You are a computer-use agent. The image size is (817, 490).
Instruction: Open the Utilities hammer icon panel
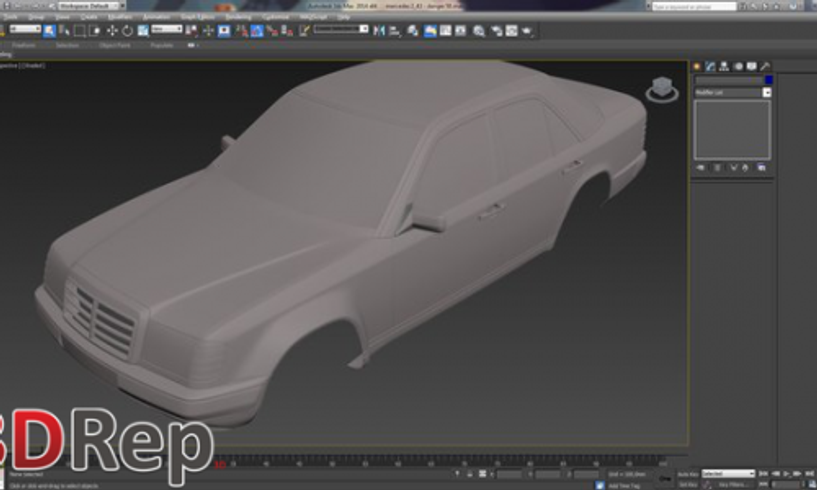pyautogui.click(x=764, y=66)
